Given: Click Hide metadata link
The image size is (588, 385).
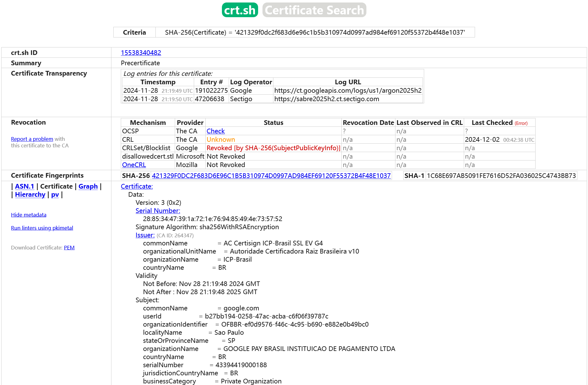Looking at the screenshot, I should point(28,215).
